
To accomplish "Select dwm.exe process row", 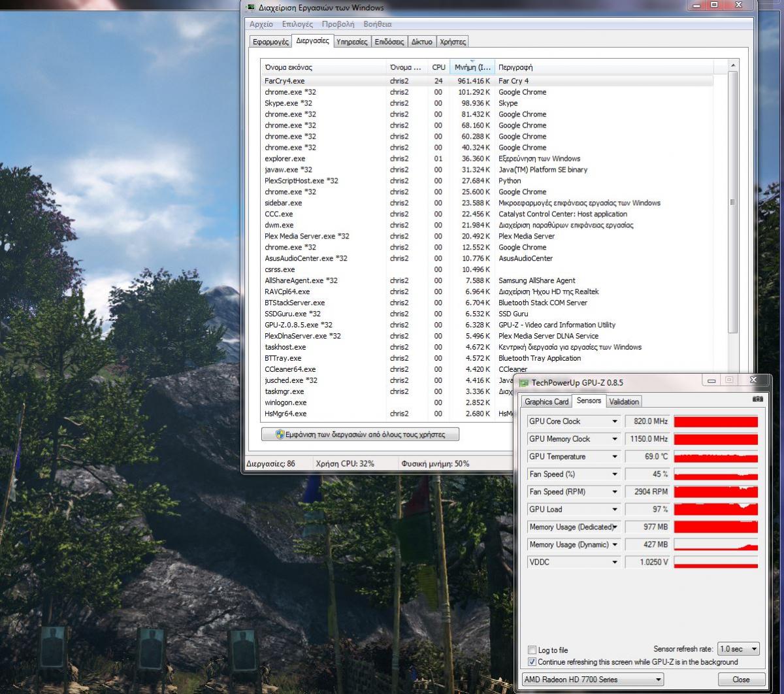I will (487, 225).
